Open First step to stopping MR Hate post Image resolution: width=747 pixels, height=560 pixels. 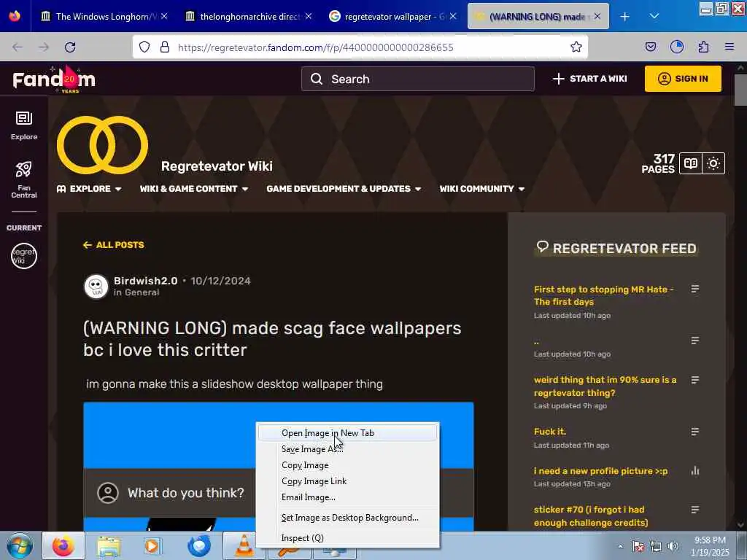click(603, 295)
